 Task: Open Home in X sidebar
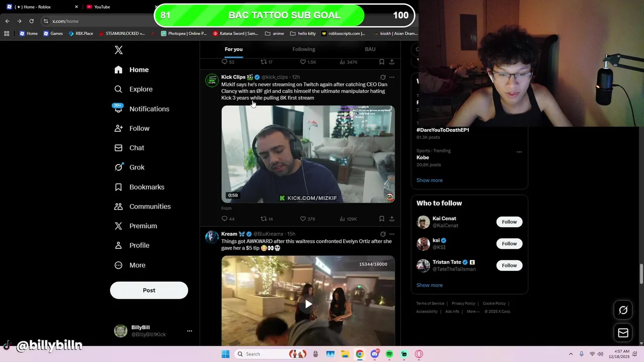[131, 70]
